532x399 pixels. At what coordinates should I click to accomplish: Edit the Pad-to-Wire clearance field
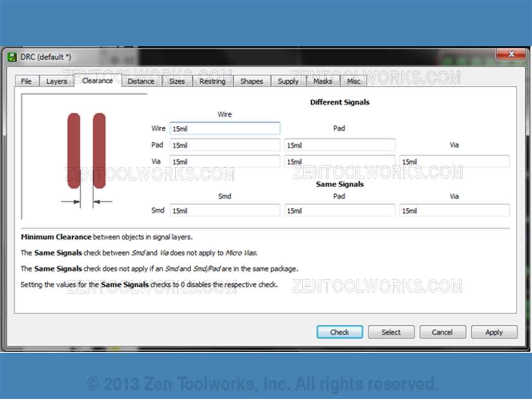point(225,145)
